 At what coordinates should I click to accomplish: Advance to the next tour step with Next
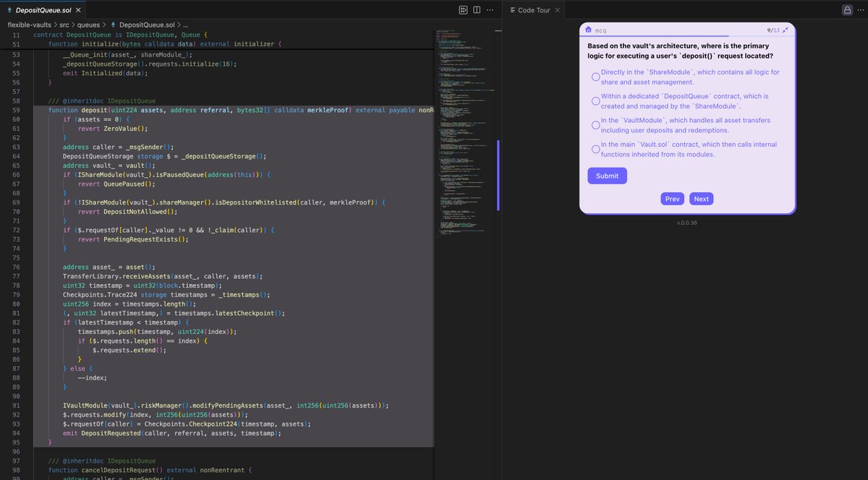point(702,199)
